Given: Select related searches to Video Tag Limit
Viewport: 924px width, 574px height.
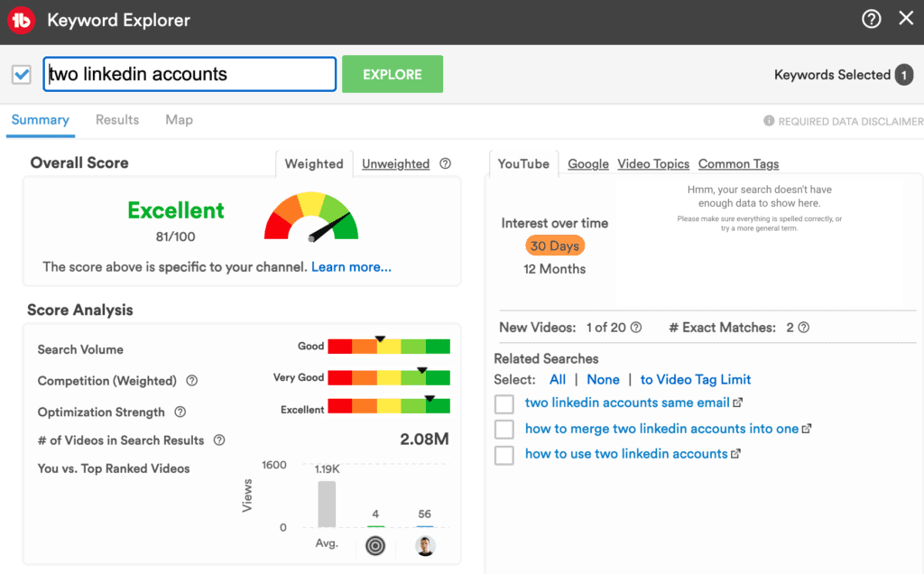Looking at the screenshot, I should pyautogui.click(x=696, y=380).
